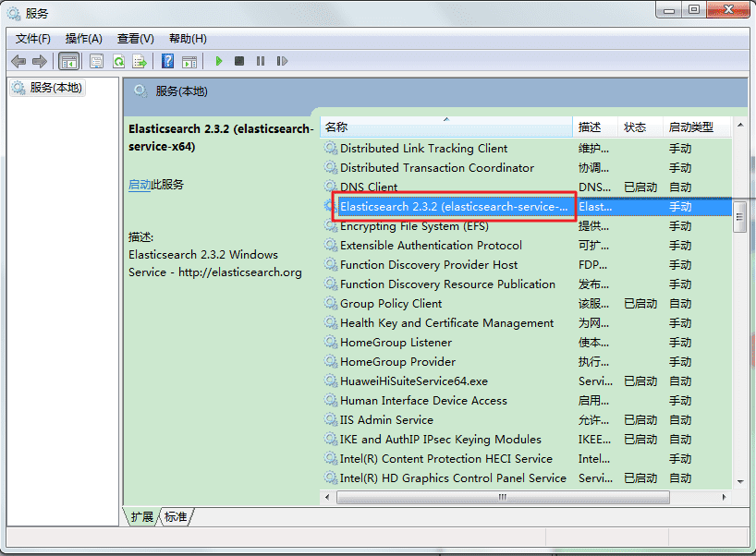The image size is (756, 556).
Task: Start the service with the green play icon
Action: [219, 61]
